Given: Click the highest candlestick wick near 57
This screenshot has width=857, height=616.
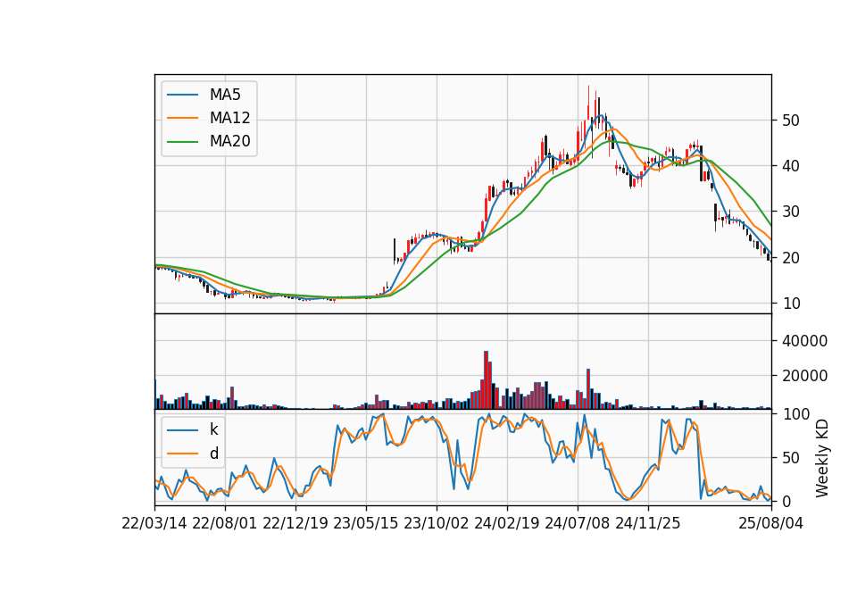Looking at the screenshot, I should coord(588,104).
